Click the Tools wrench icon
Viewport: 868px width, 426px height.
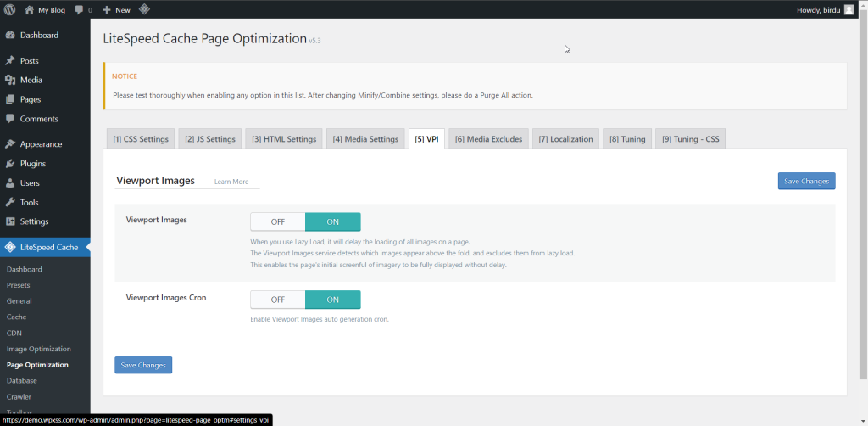[x=10, y=202]
